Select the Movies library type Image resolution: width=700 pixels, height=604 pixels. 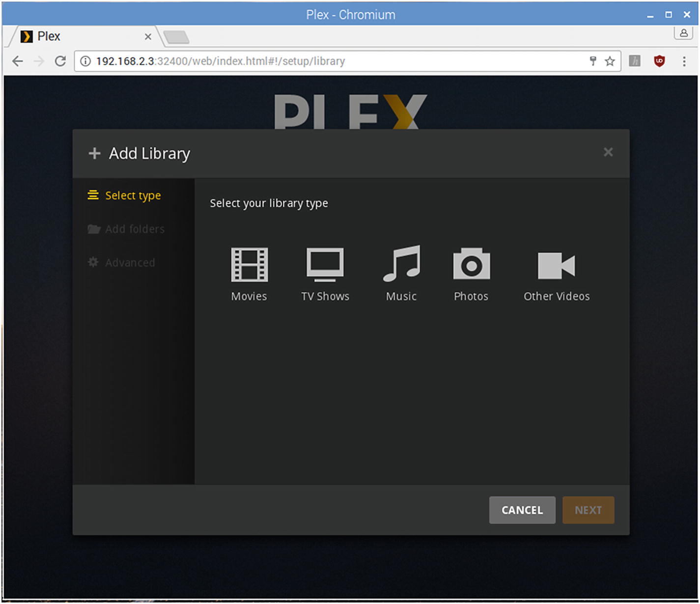point(249,274)
